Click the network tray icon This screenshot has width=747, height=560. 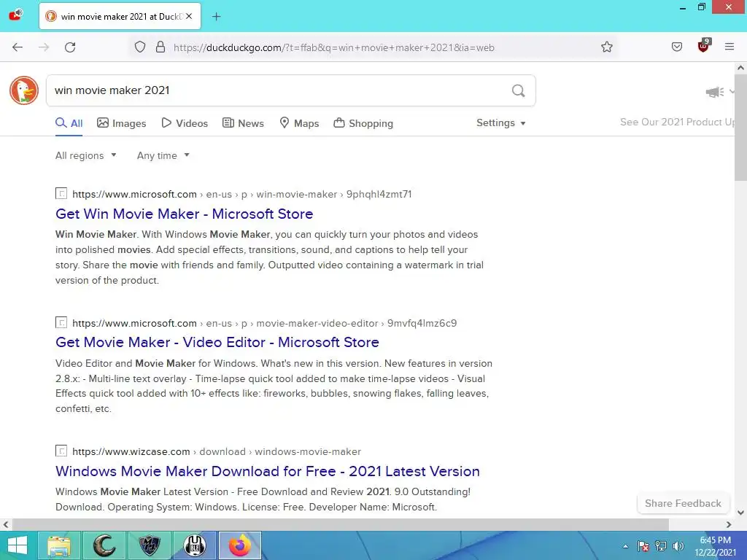click(x=661, y=546)
